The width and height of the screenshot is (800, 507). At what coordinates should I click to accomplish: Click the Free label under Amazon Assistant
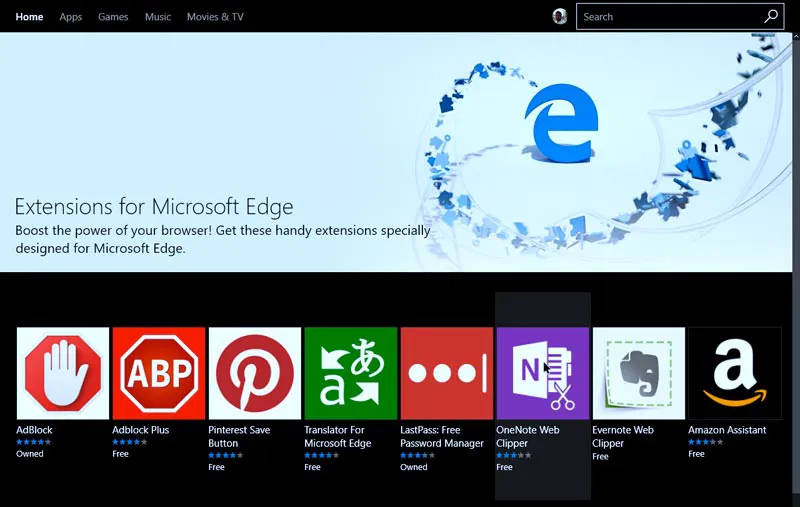coord(696,454)
